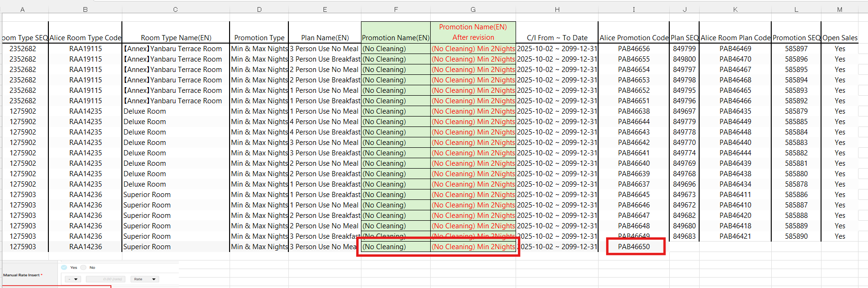The height and width of the screenshot is (288, 868).
Task: Select room plan code cell PAB46469
Action: coord(735,49)
